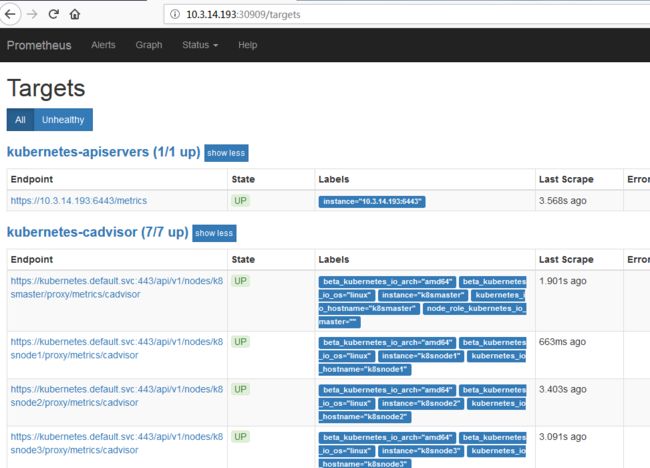
Task: Click node_role_kubernetes_io_master label badge
Action: coord(422,315)
